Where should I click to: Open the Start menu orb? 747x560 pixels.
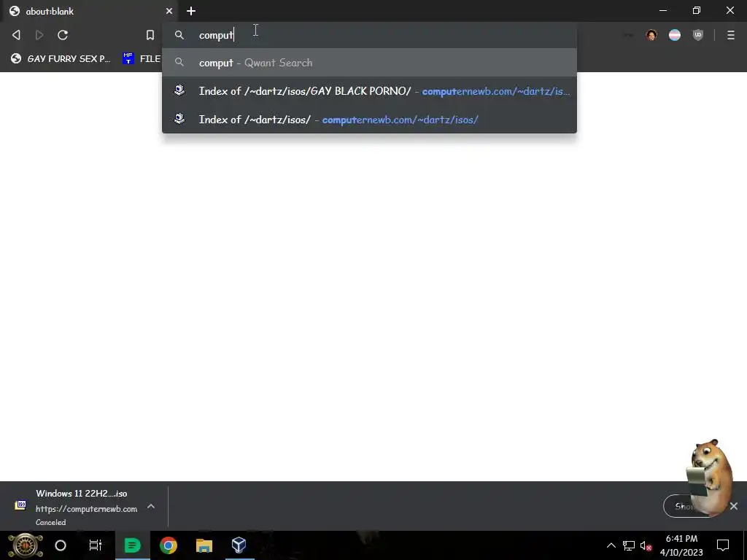(26, 545)
